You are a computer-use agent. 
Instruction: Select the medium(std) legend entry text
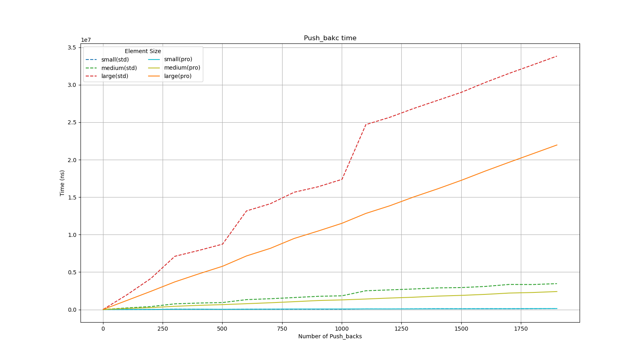point(119,68)
